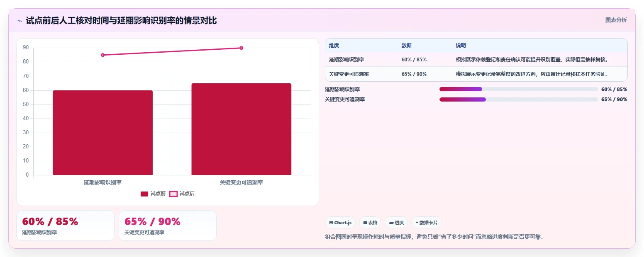Toggle the 试点后 legend swatch

[x=173, y=194]
